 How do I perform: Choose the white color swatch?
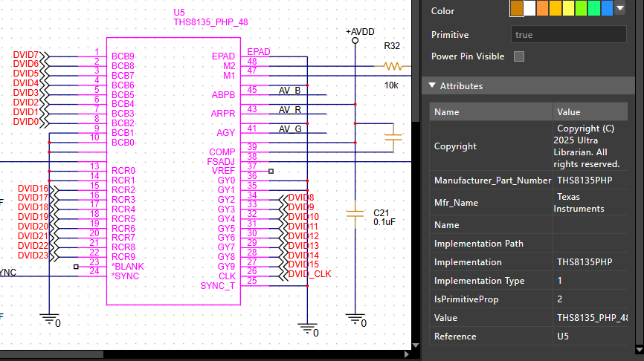click(x=529, y=8)
